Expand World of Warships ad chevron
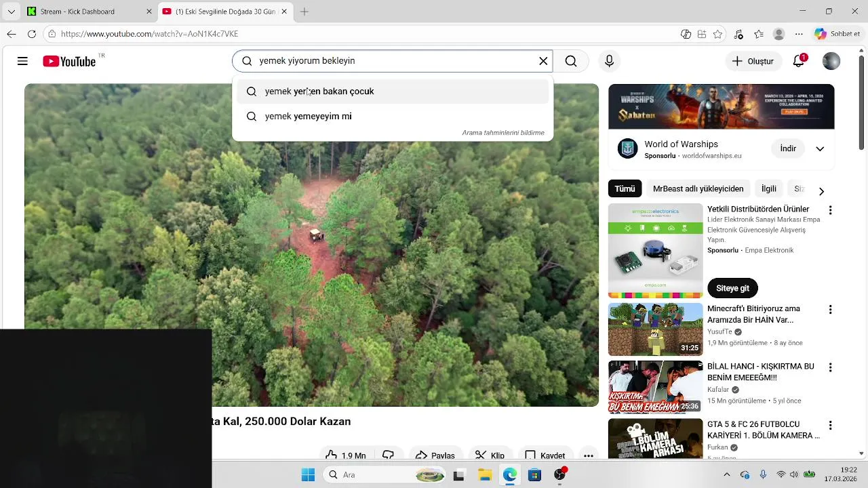 click(820, 149)
